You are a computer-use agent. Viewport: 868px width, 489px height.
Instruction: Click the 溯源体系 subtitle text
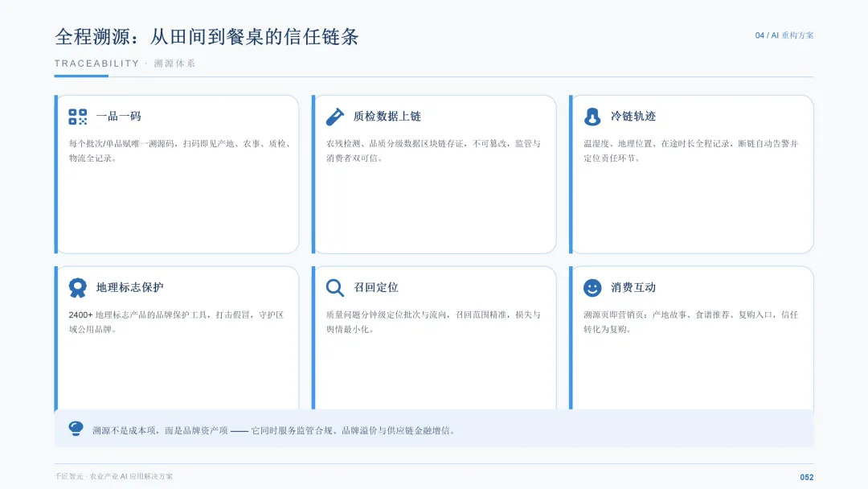click(174, 63)
